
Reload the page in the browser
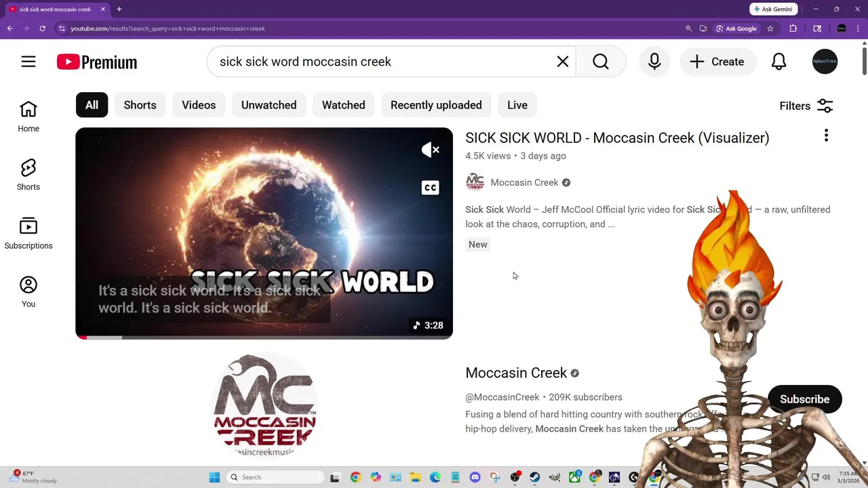tap(42, 28)
